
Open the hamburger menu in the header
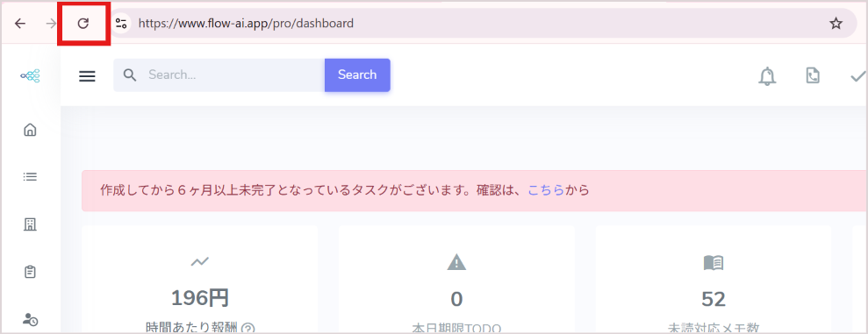click(87, 75)
